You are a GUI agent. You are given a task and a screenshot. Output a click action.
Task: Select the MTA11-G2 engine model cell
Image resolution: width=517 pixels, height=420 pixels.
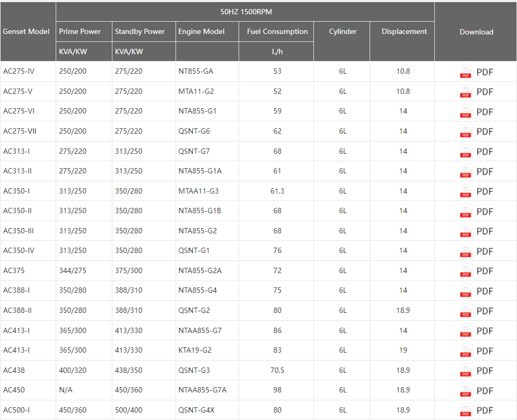pyautogui.click(x=207, y=91)
